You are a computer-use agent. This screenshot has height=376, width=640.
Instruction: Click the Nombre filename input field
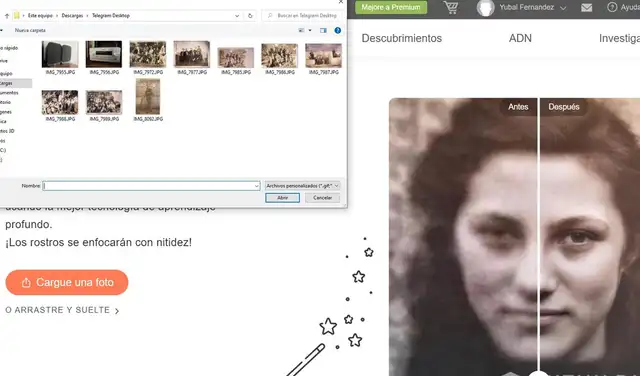[151, 186]
